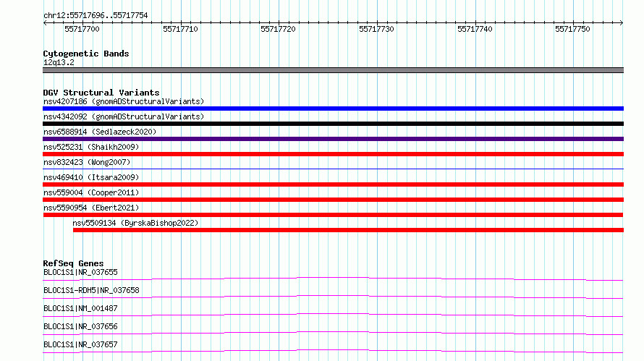Click nsv4342092 gnomAD variant label
The width and height of the screenshot is (644, 361).
pyautogui.click(x=124, y=116)
